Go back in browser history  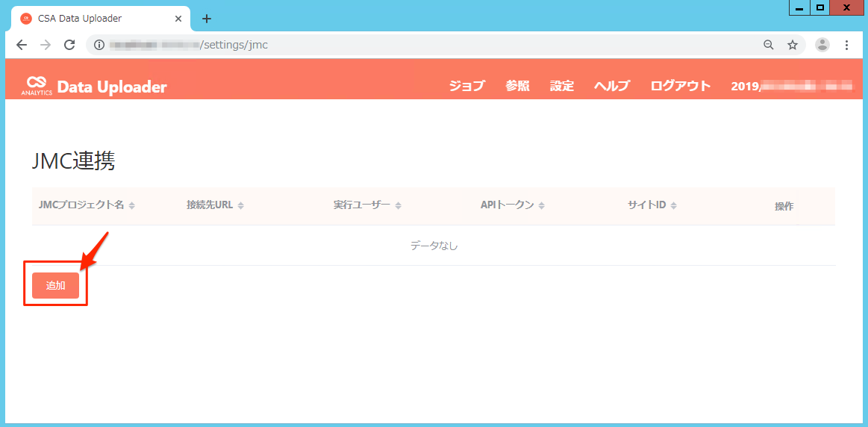tap(22, 46)
